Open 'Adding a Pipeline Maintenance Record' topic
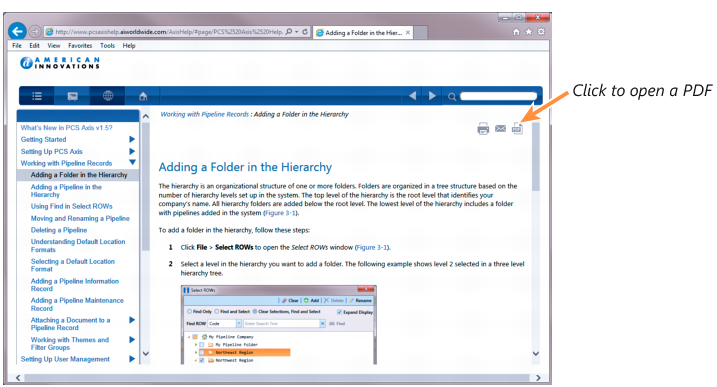Screen dimensions: 717x387 coord(77,304)
